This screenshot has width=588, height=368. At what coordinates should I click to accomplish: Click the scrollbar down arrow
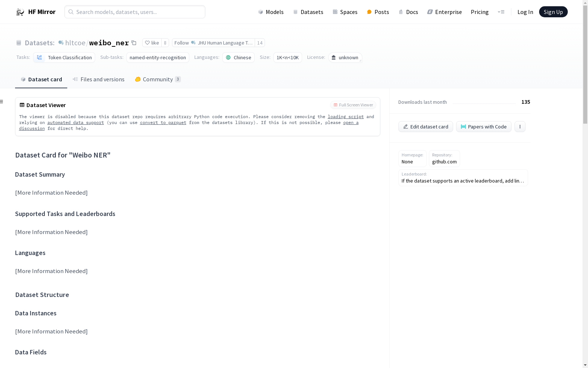(585, 365)
